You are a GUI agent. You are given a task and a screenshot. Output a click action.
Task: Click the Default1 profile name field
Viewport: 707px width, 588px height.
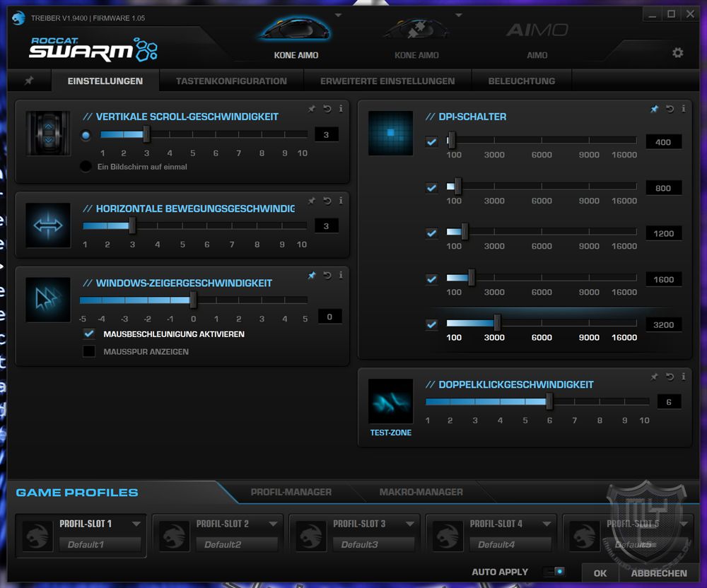pos(100,544)
